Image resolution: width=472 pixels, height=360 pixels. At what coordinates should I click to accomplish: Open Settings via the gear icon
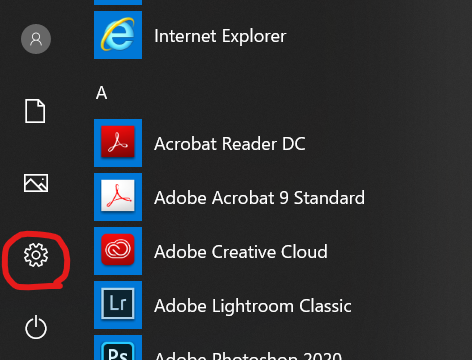coord(36,255)
